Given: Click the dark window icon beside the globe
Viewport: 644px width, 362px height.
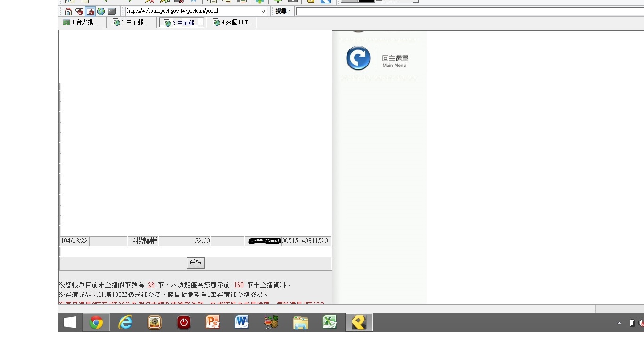Looking at the screenshot, I should pos(112,11).
